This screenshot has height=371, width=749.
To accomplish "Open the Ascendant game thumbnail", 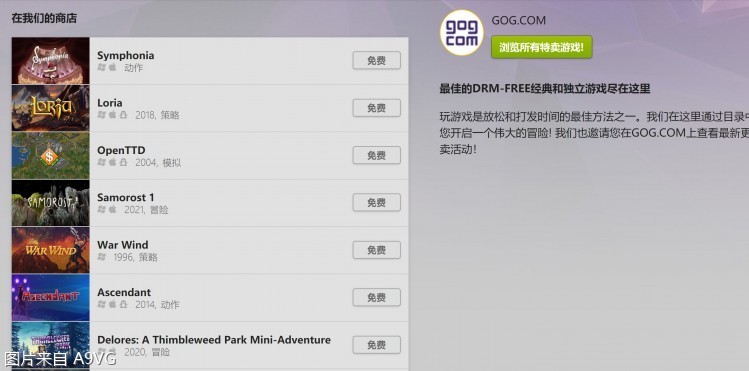I will [51, 297].
